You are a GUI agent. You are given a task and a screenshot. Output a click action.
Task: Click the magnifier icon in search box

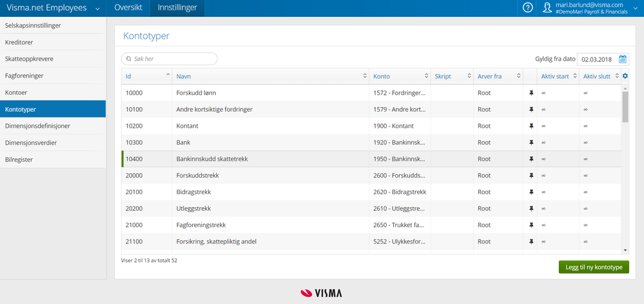coord(128,59)
